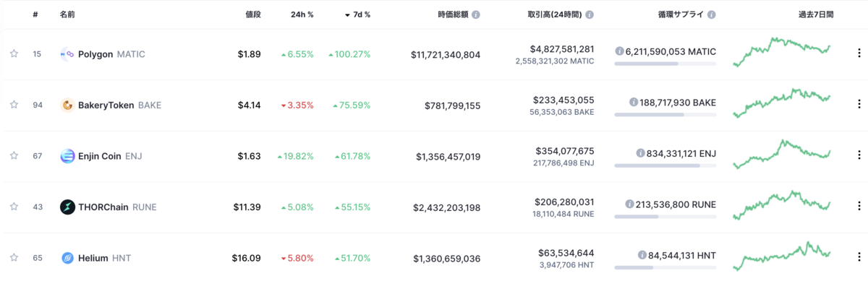Click info icon beside THORChain circulating supply
Image resolution: width=868 pixels, height=281 pixels.
pyautogui.click(x=629, y=204)
